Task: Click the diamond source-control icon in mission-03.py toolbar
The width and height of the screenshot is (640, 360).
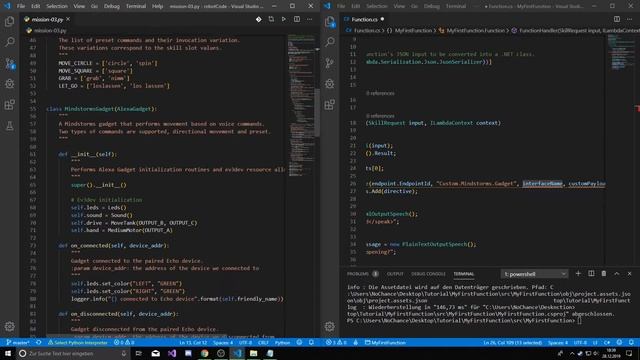Action: point(258,19)
